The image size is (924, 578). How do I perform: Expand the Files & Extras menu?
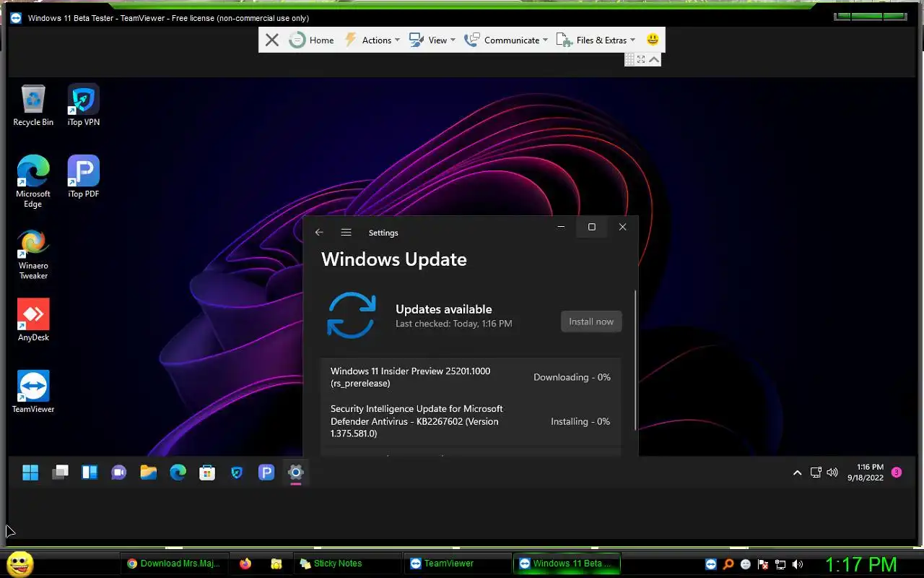coord(596,40)
